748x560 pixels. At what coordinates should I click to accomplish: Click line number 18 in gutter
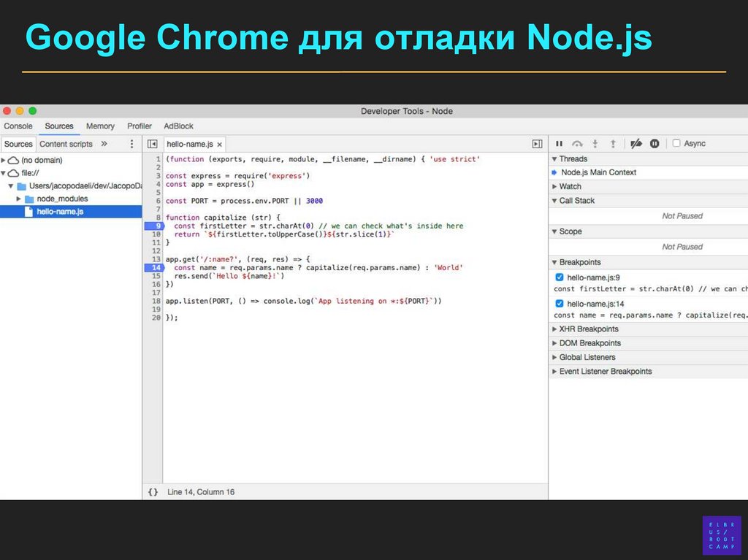point(156,301)
